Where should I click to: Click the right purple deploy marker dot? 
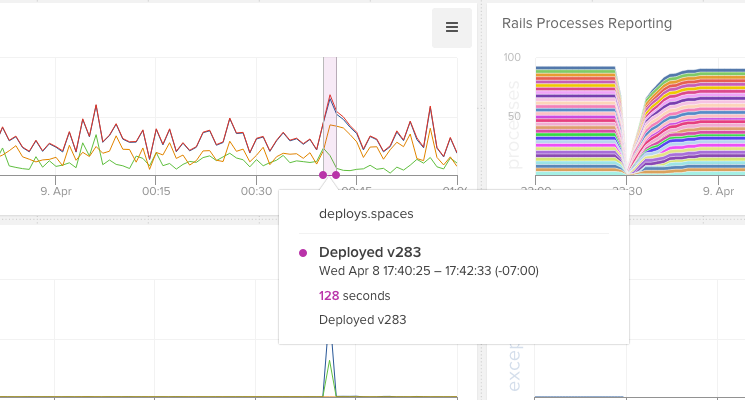point(336,175)
